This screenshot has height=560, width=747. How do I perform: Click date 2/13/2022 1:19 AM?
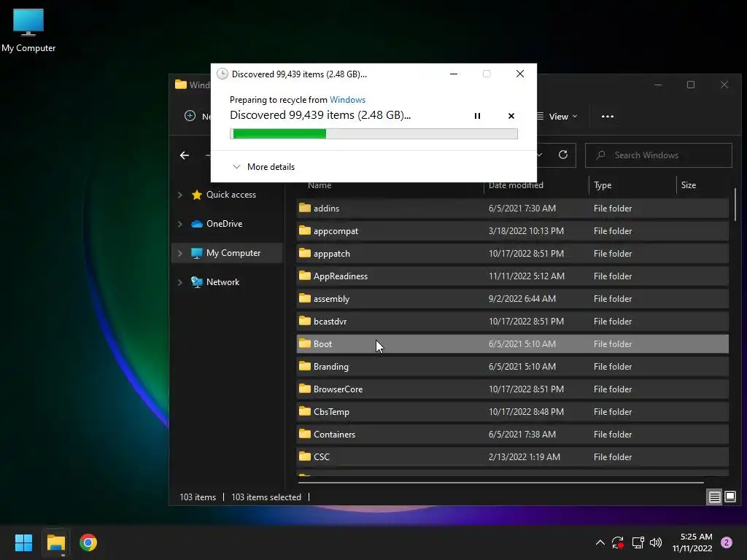[524, 456]
